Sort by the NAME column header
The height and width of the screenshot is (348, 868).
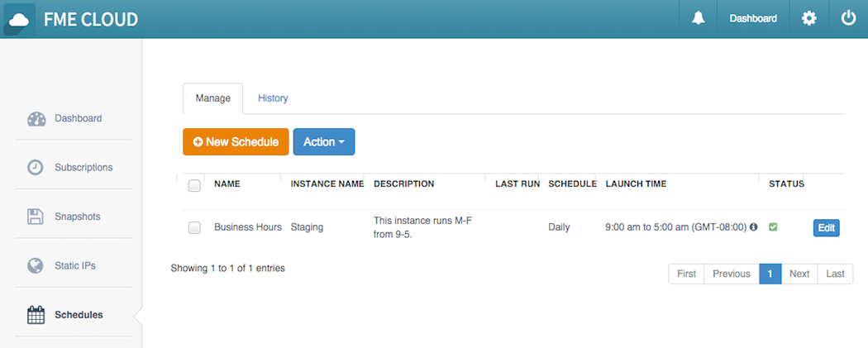[227, 184]
